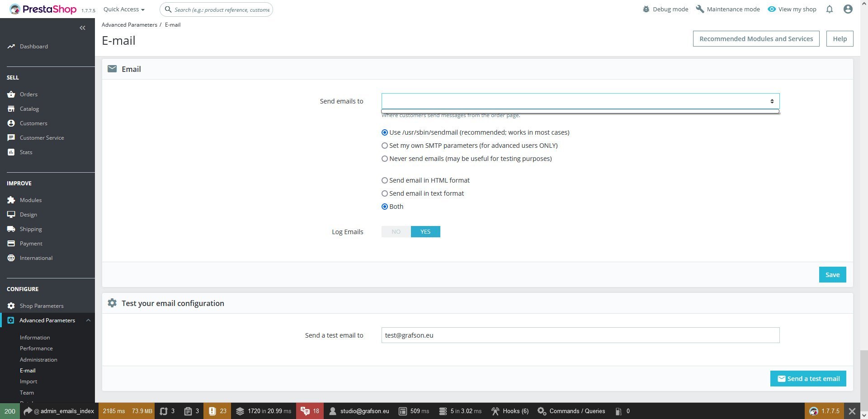This screenshot has height=419, width=868.
Task: Close the Symfony debug toolbar
Action: coord(852,411)
